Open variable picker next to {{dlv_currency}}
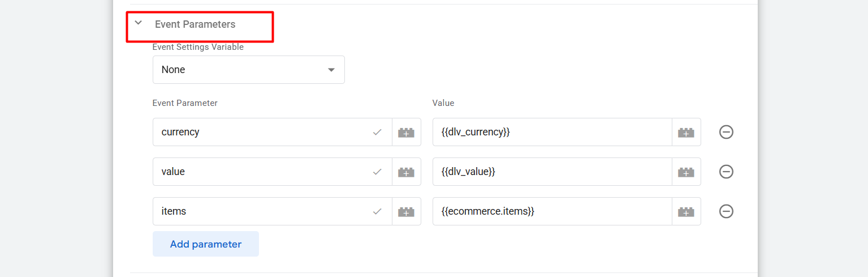Image resolution: width=868 pixels, height=277 pixels. click(x=686, y=132)
